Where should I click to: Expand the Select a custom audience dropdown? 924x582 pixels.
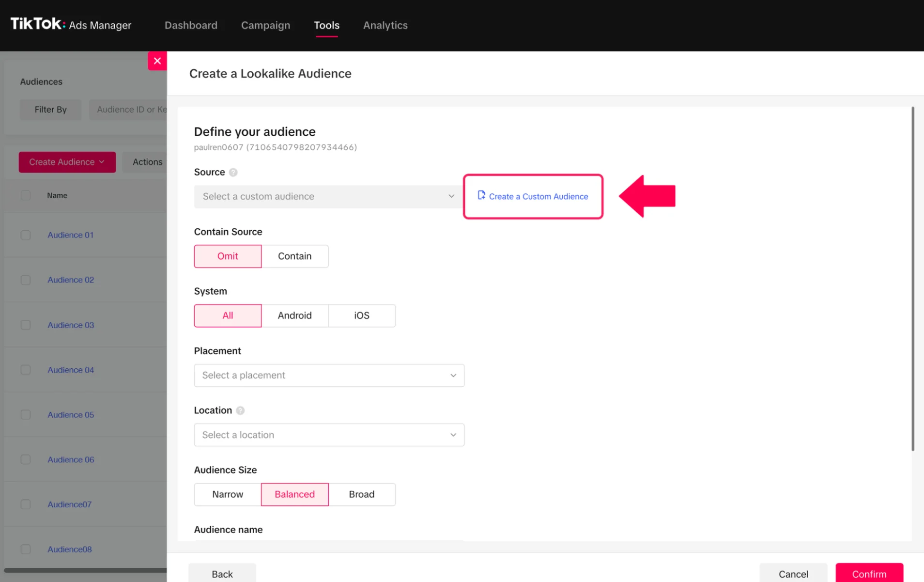point(328,196)
